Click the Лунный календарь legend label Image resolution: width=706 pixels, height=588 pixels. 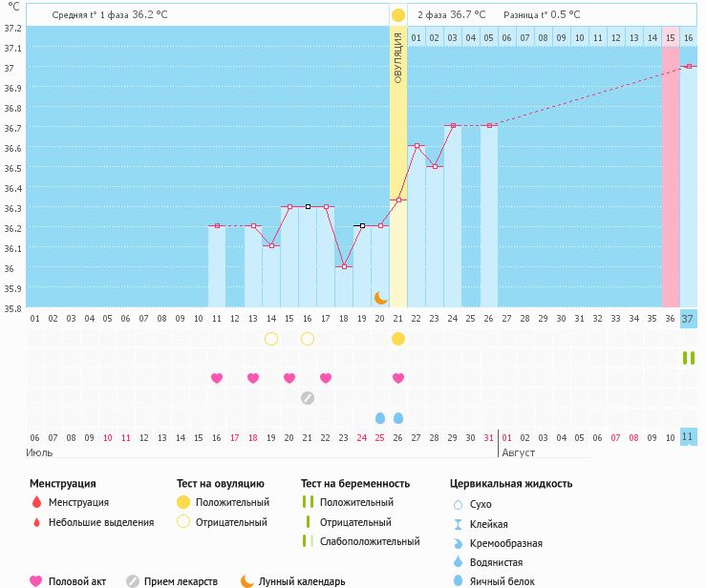click(304, 581)
